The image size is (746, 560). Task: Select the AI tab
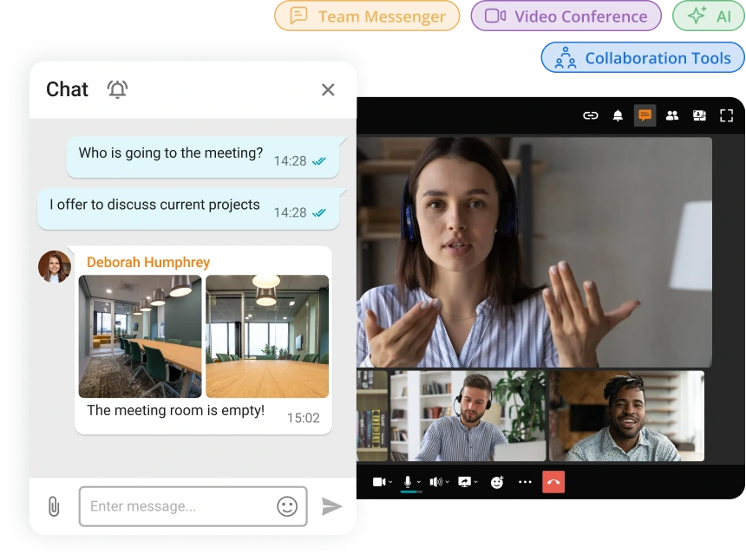[709, 16]
